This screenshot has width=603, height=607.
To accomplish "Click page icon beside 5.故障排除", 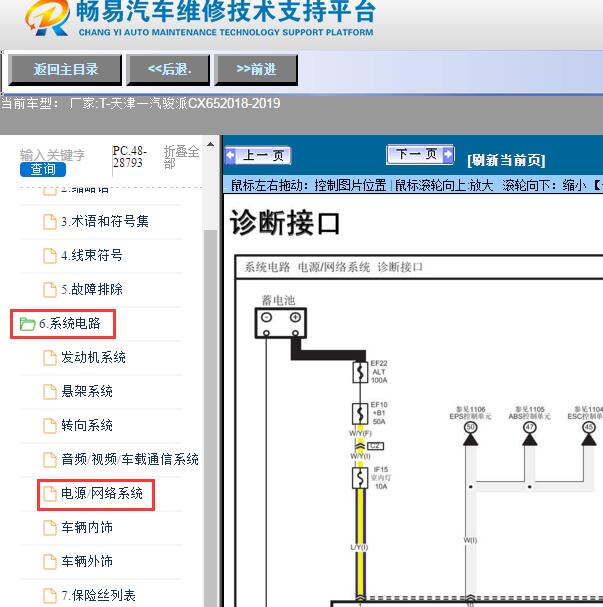I will 50,290.
